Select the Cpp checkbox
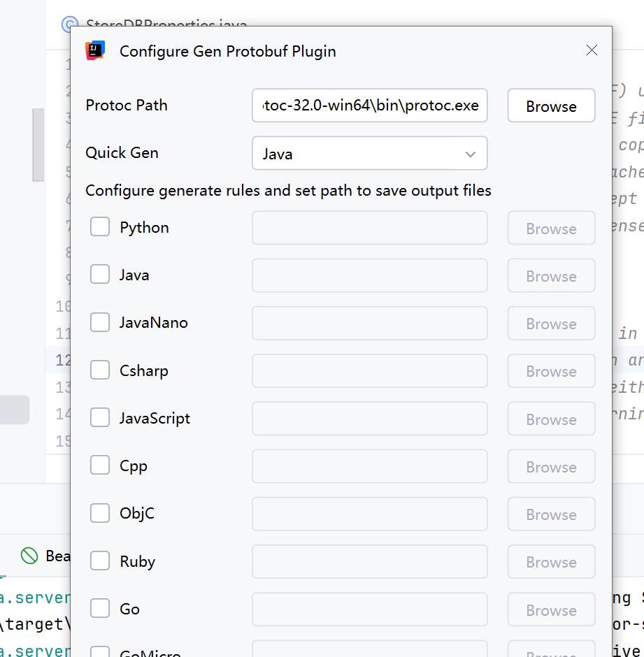644x657 pixels. (x=100, y=465)
